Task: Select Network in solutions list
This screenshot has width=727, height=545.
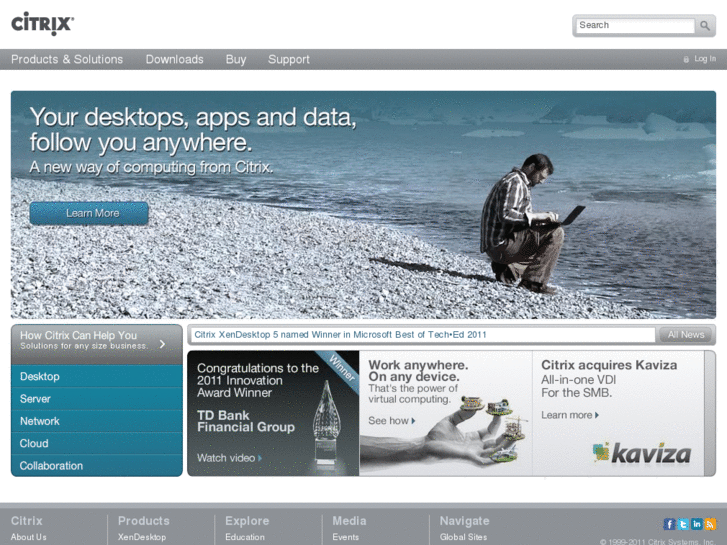Action: (97, 421)
